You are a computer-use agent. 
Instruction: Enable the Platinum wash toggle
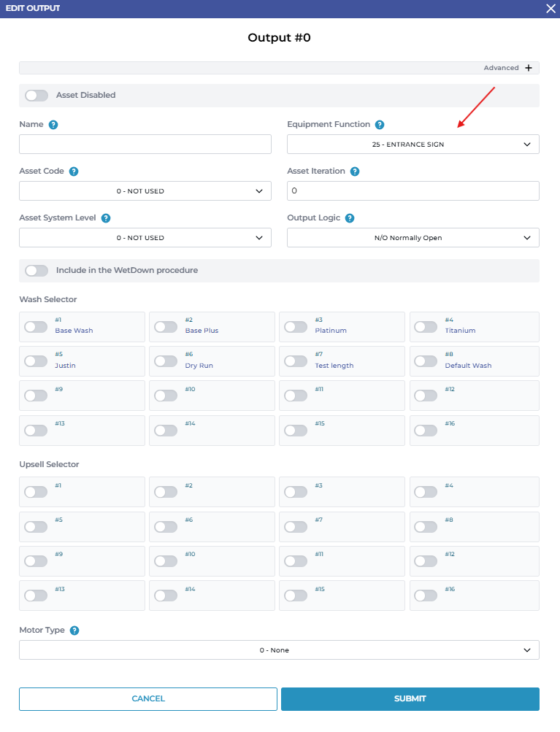coord(296,327)
